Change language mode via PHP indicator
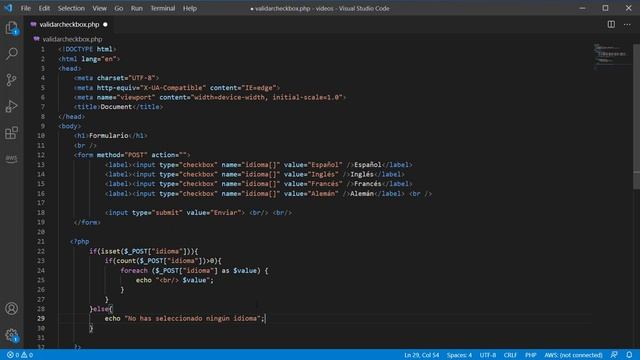 (531, 355)
